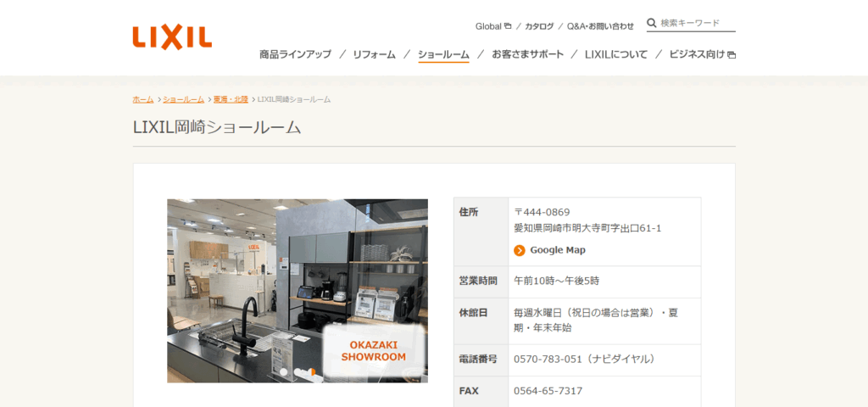Click the 電話番号 row header

point(481,360)
